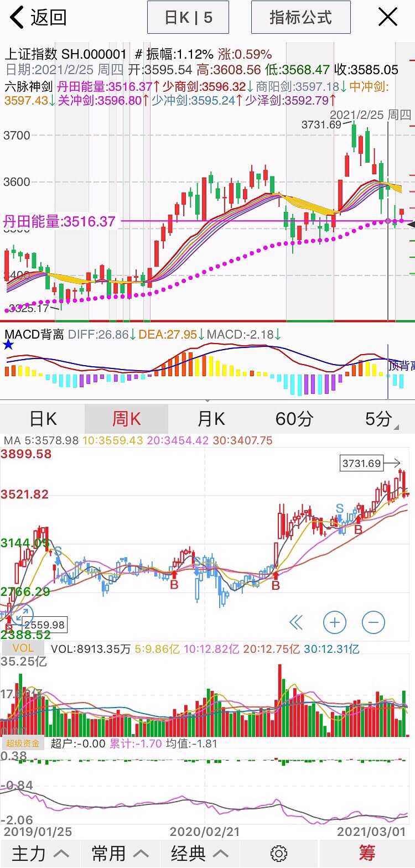Toggle the VOL indicator label

[x=23, y=648]
